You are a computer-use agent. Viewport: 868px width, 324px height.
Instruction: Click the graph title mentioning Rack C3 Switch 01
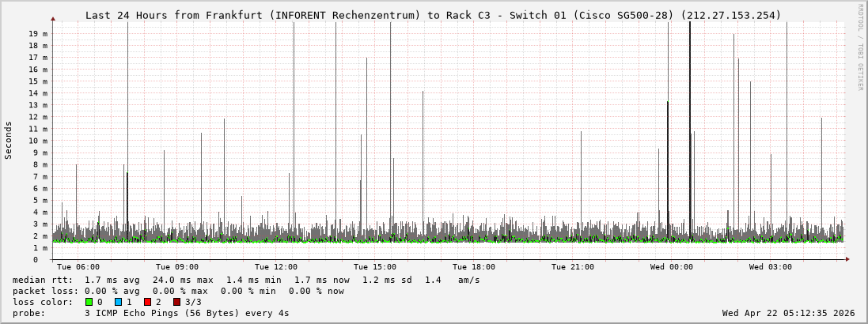coord(433,15)
